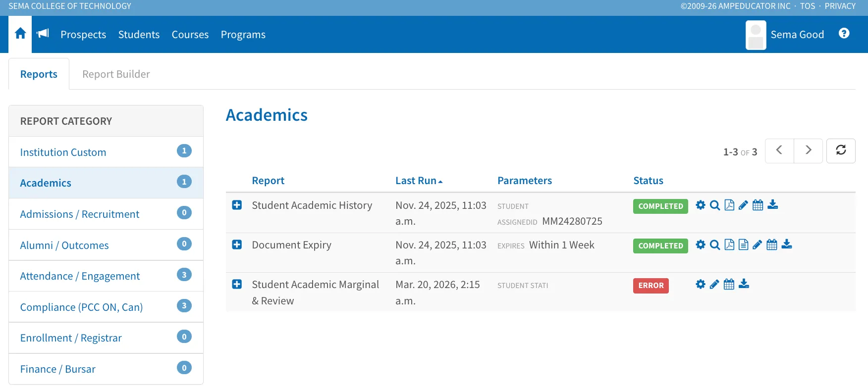
Task: Open the Programs menu
Action: click(x=243, y=35)
